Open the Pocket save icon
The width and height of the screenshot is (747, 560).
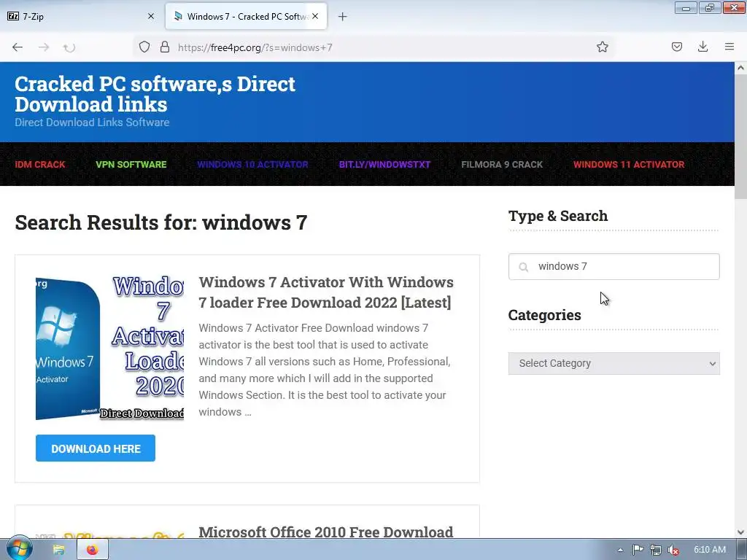[676, 47]
